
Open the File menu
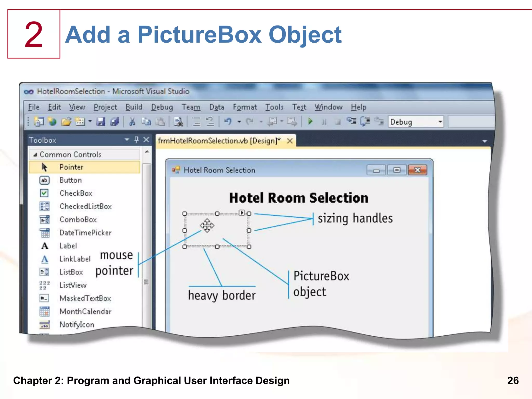pos(34,107)
